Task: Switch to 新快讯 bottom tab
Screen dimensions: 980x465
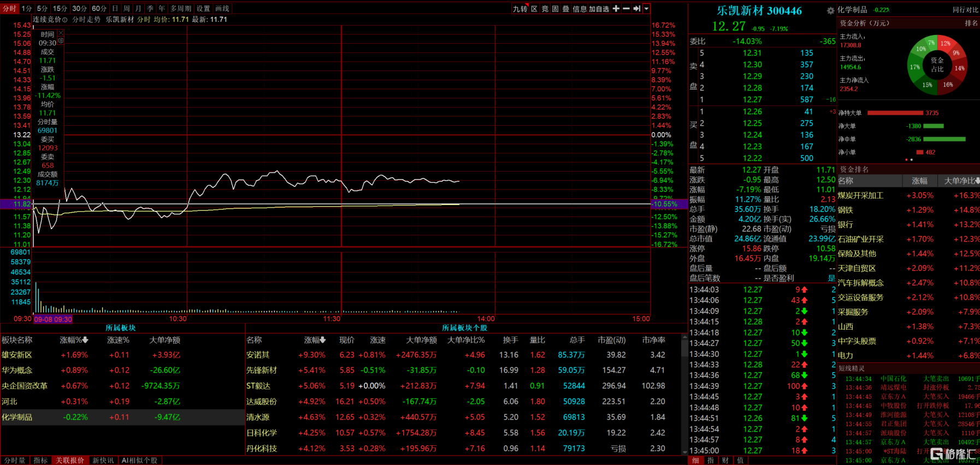Action: (103, 461)
